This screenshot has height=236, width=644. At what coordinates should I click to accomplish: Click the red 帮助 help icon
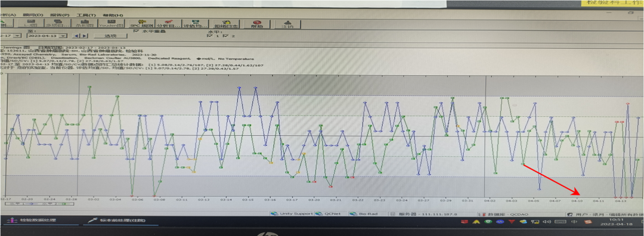[256, 23]
